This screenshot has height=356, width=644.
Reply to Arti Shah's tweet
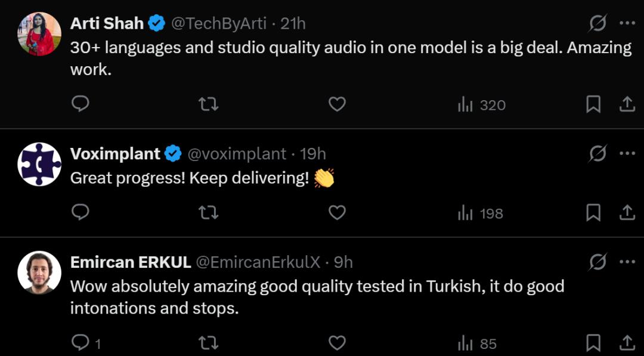(80, 104)
